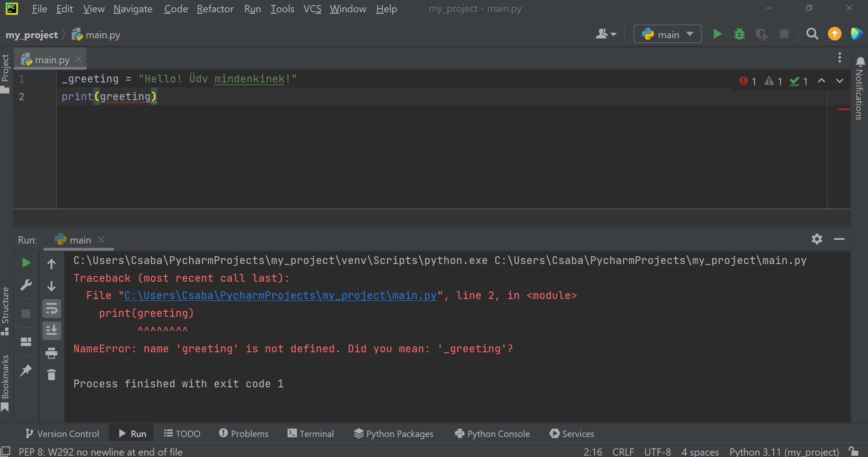This screenshot has width=868, height=457.
Task: Switch to the Terminal tool window tab
Action: [x=311, y=433]
